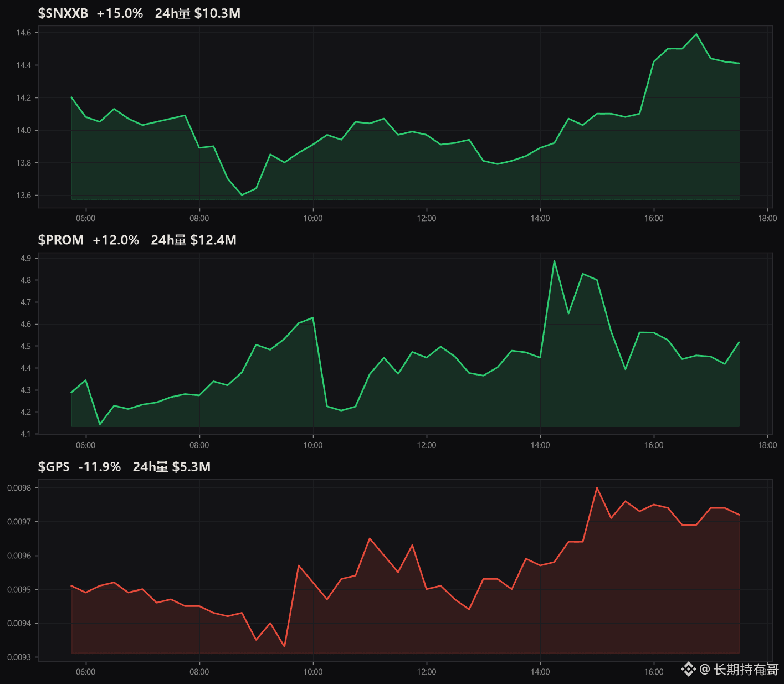The width and height of the screenshot is (784, 684).
Task: Click the 06:00 time label under $PROM chart
Action: click(x=86, y=445)
